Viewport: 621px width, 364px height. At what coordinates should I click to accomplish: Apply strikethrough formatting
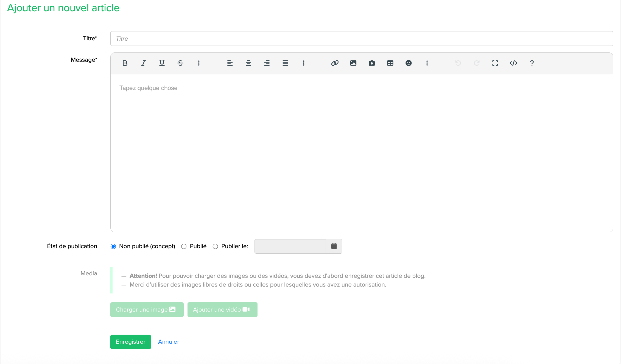tap(180, 63)
